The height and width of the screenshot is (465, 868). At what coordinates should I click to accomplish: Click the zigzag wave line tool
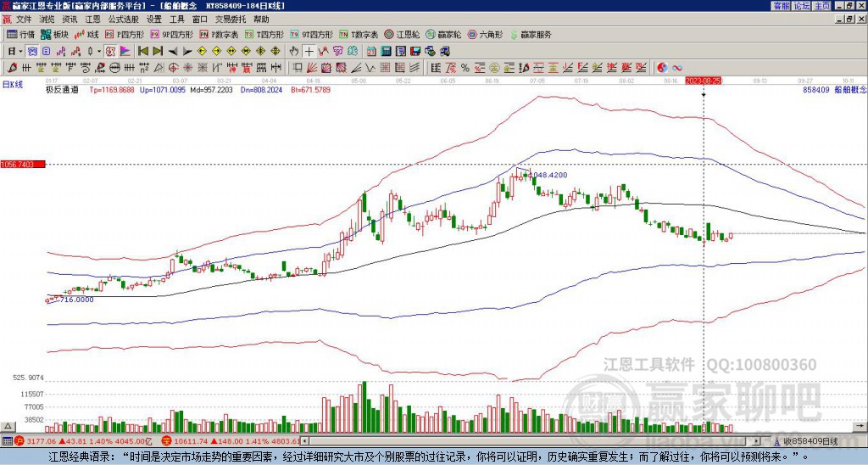coord(370,68)
